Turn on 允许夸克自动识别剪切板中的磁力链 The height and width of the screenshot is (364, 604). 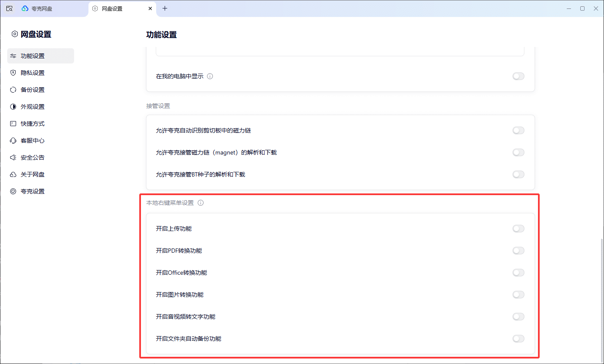tap(518, 130)
